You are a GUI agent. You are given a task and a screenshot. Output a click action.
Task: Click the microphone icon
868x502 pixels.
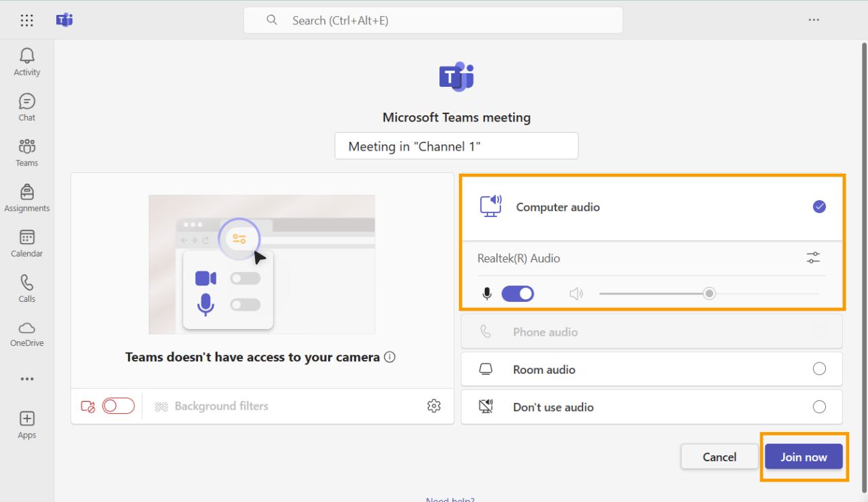pos(486,294)
